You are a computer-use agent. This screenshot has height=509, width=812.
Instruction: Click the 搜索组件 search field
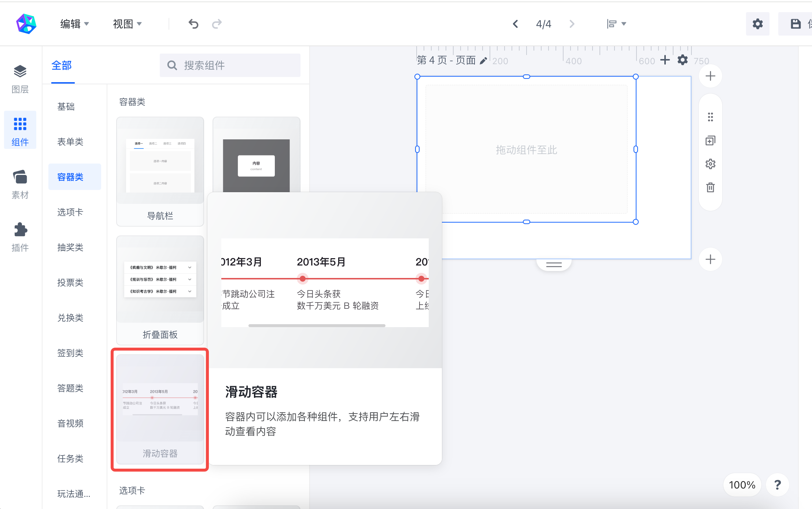coord(230,65)
